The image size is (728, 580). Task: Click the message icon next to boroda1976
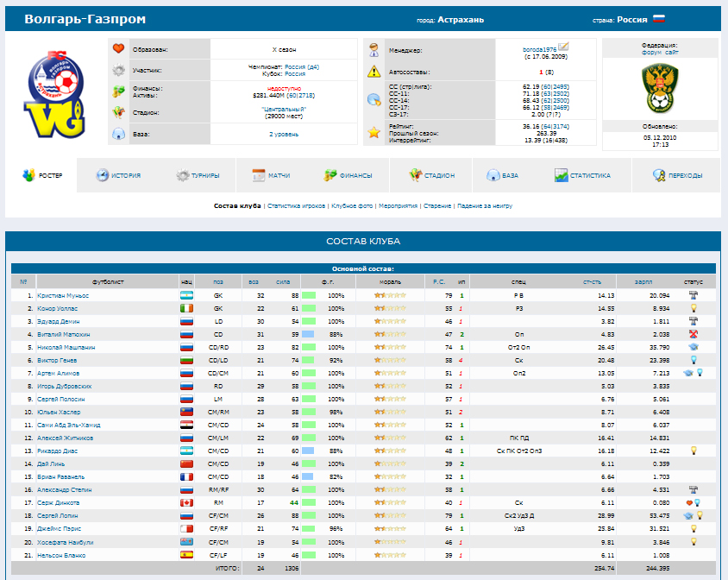point(563,46)
